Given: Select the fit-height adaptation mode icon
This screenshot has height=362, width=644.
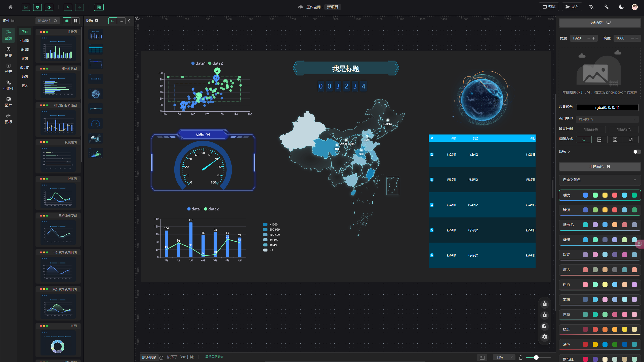Looking at the screenshot, I should point(615,140).
